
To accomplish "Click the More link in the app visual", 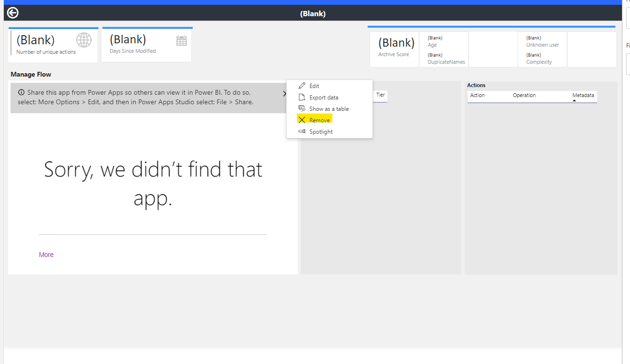I will click(46, 255).
